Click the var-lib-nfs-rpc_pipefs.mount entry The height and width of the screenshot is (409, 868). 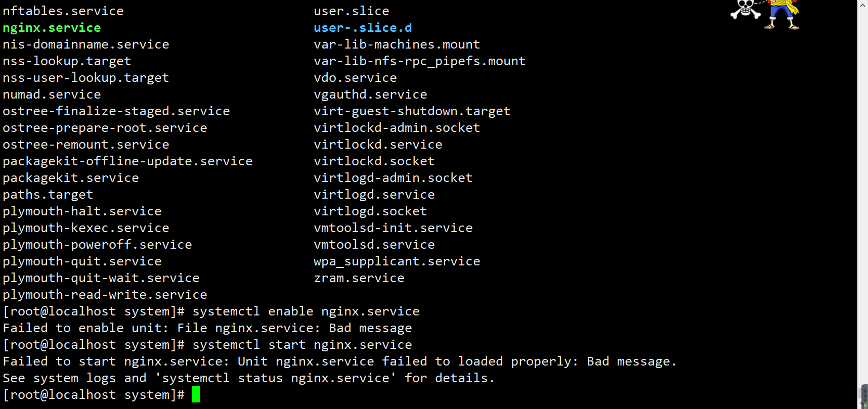point(420,62)
